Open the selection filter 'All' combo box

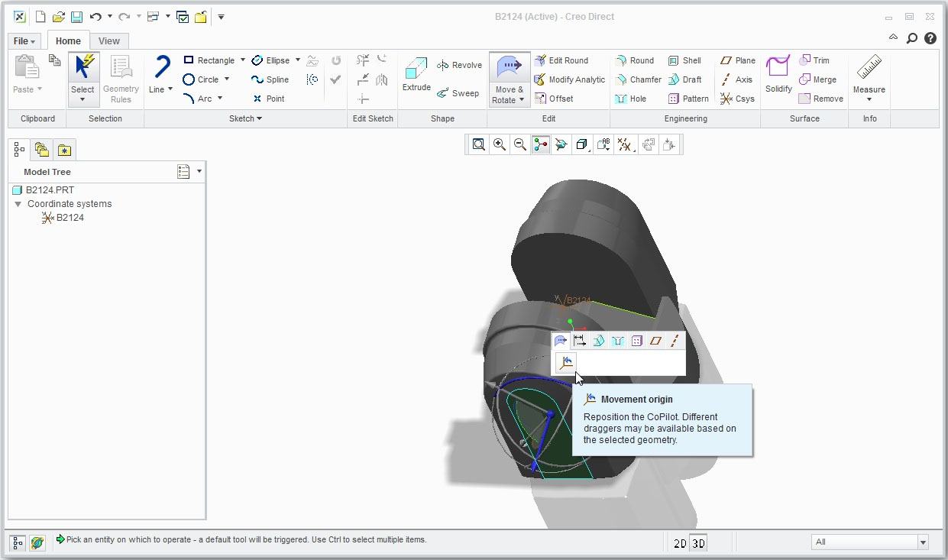pos(869,542)
